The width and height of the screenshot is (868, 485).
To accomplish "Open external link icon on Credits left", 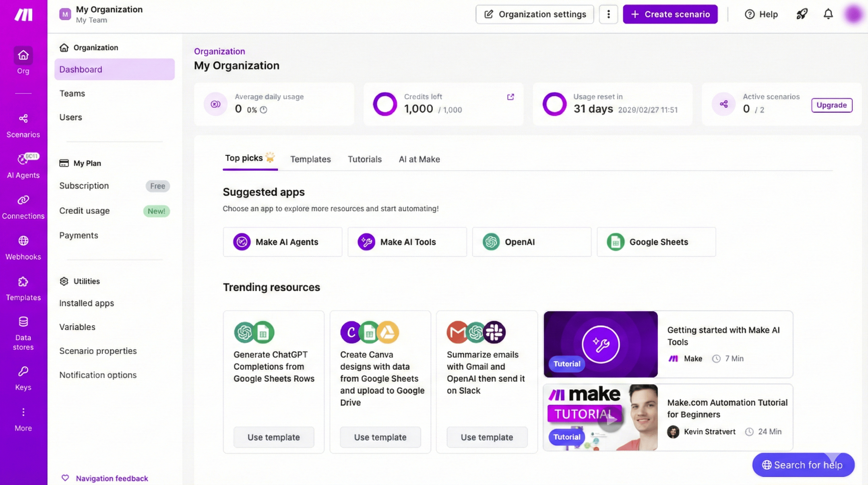I will click(510, 97).
